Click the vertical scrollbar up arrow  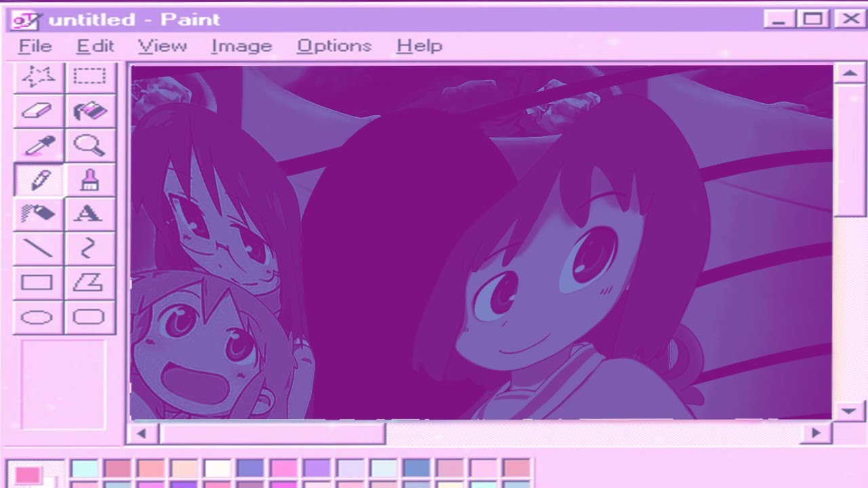tap(849, 73)
